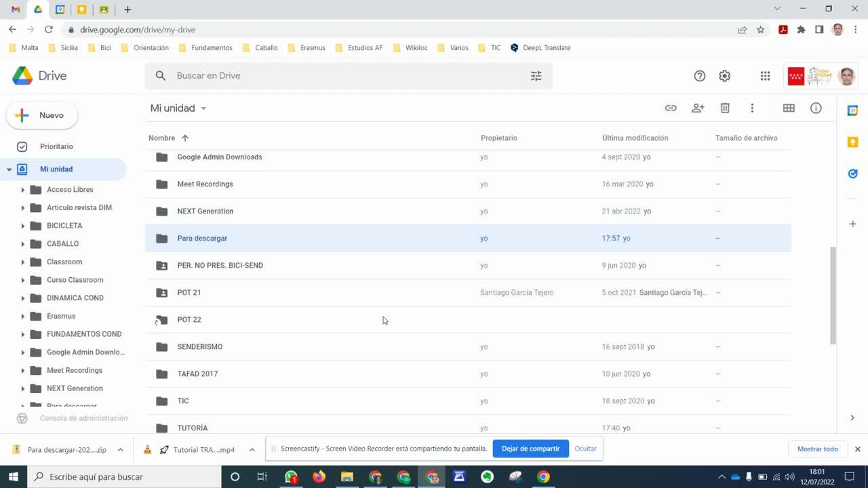
Task: Open Consola de administración link
Action: tap(83, 418)
